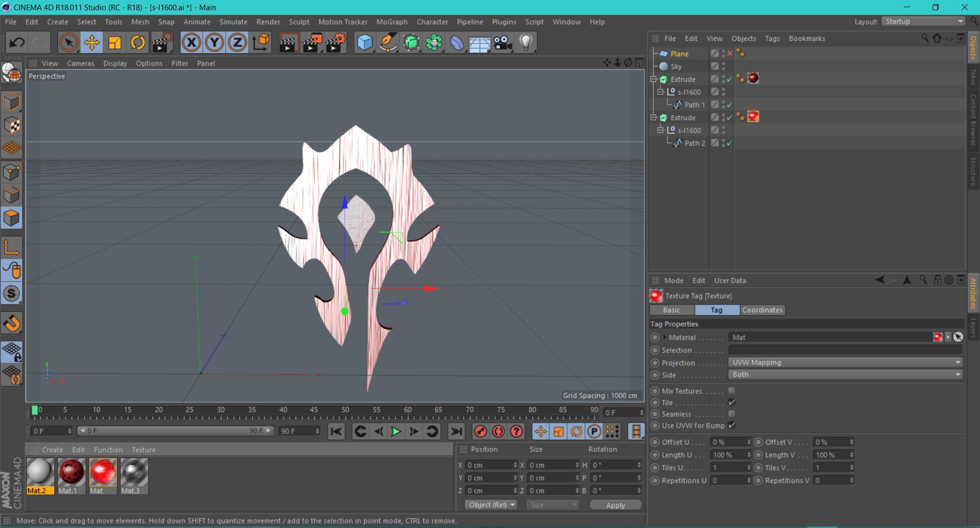Switch to the Coordinates tab
The height and width of the screenshot is (528, 980).
[762, 310]
